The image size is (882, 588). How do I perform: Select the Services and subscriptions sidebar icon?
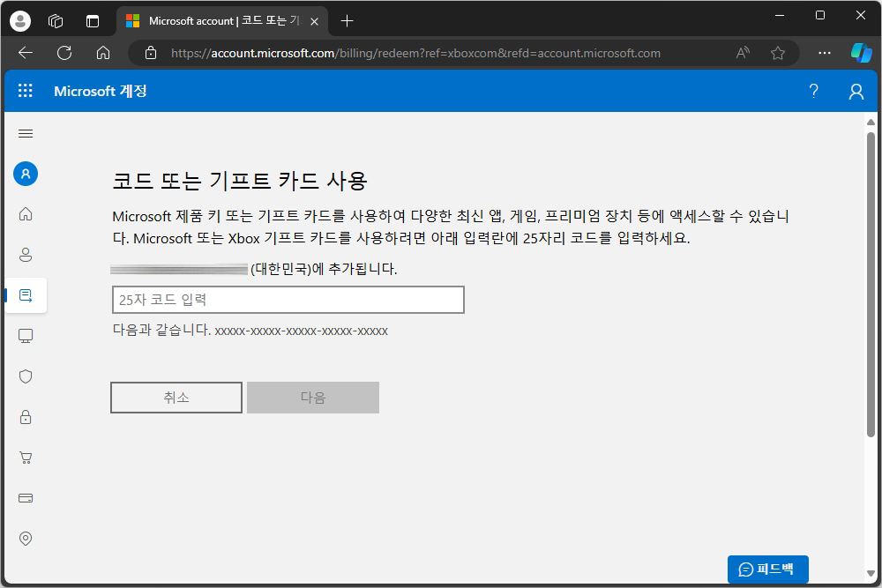point(26,295)
